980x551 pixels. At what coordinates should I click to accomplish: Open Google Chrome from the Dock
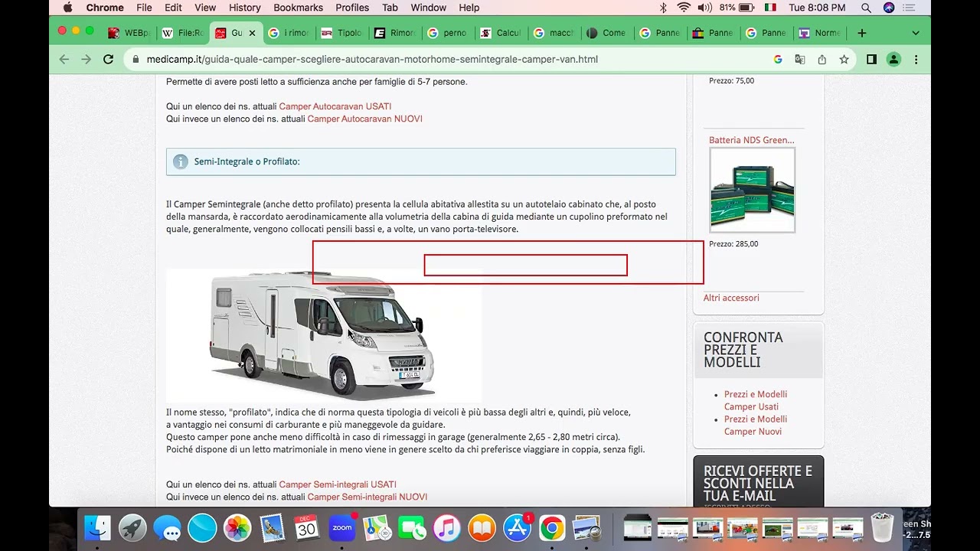[552, 528]
